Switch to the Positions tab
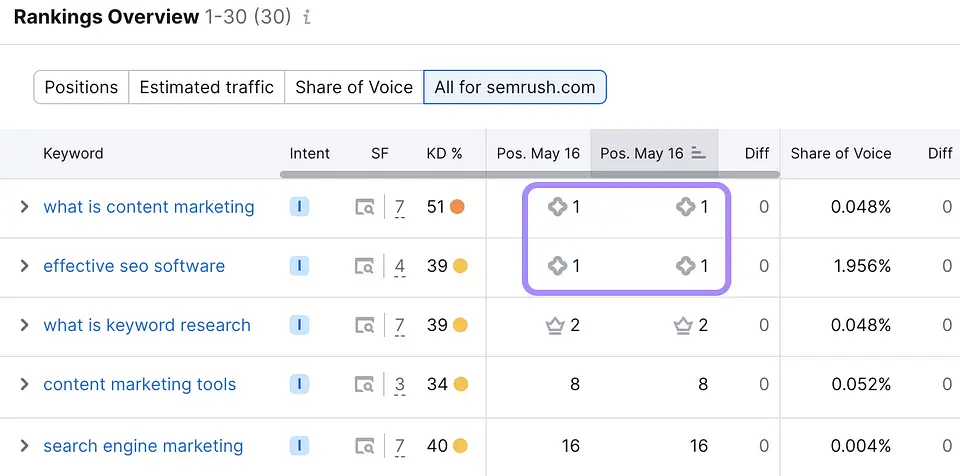This screenshot has height=476, width=960. pyautogui.click(x=81, y=87)
